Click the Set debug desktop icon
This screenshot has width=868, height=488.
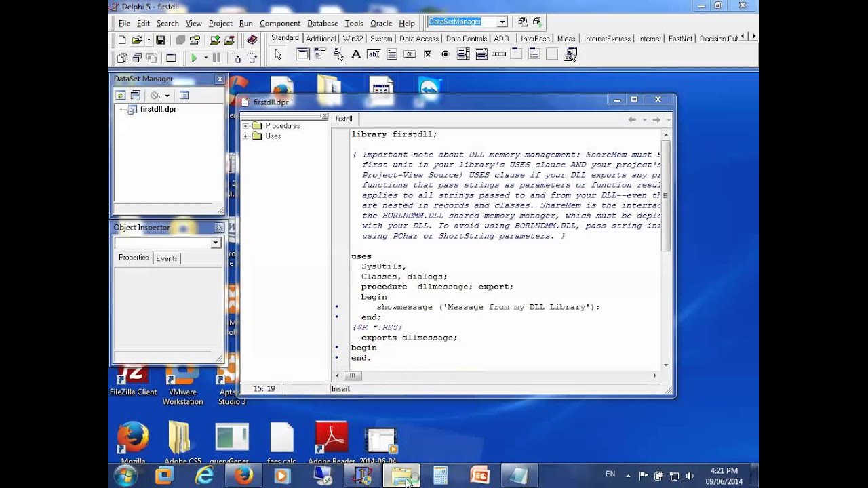[537, 22]
